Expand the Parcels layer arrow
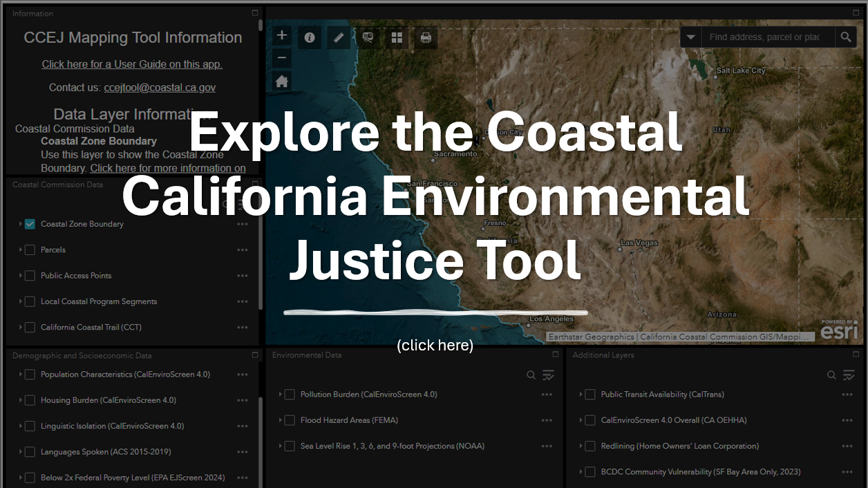 21,250
